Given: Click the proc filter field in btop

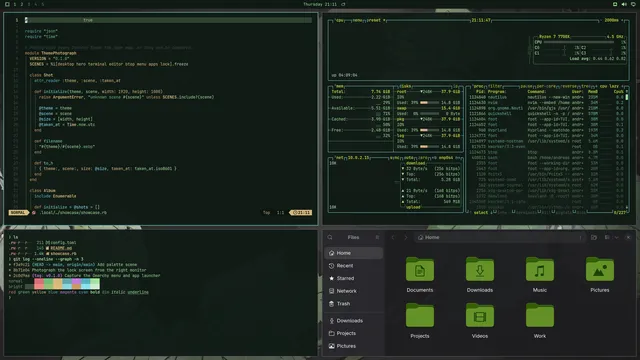Looking at the screenshot, I should (x=496, y=86).
